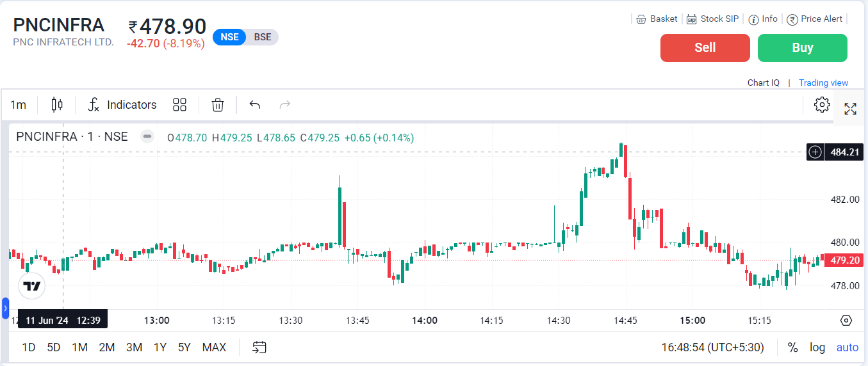868x366 pixels.
Task: Enter fullscreen chart mode
Action: [x=850, y=109]
